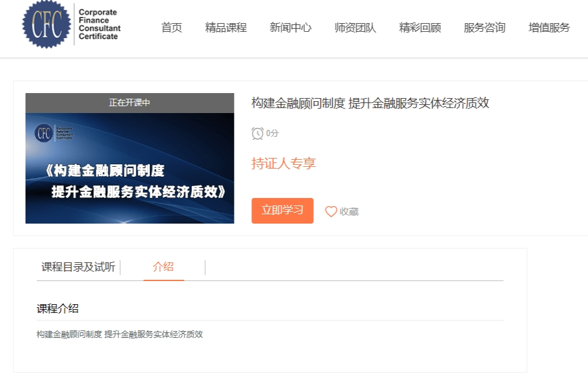Open 精品课程 menu item
The image size is (588, 381).
pyautogui.click(x=226, y=27)
